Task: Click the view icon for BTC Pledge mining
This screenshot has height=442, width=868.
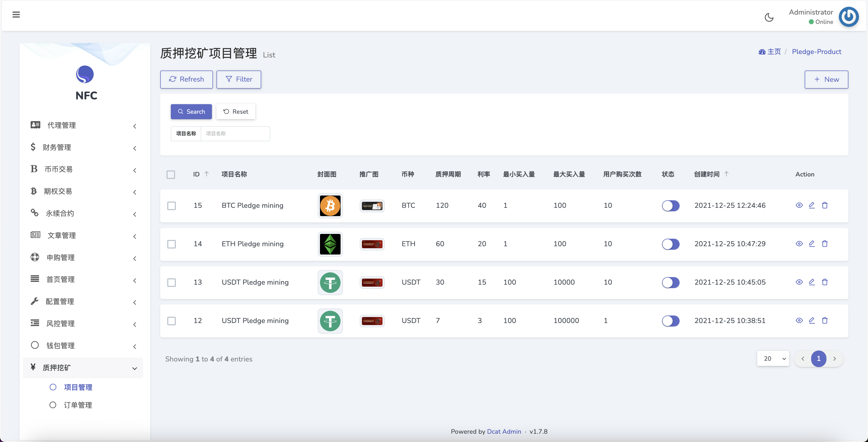Action: [x=799, y=205]
